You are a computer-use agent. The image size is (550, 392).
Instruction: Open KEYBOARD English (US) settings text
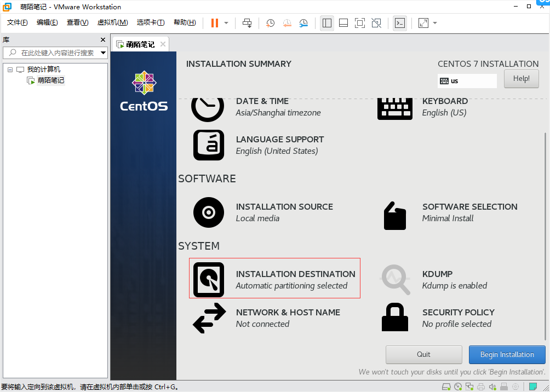(x=444, y=113)
